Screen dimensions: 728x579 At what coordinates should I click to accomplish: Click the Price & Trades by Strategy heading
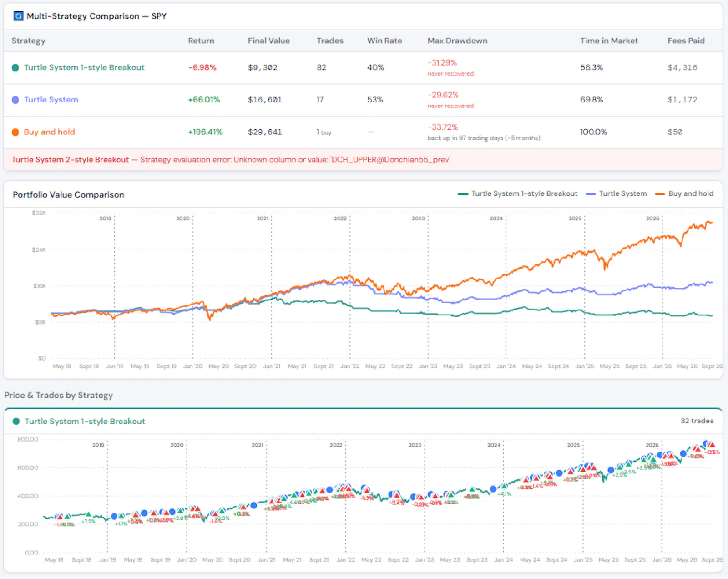pos(59,396)
